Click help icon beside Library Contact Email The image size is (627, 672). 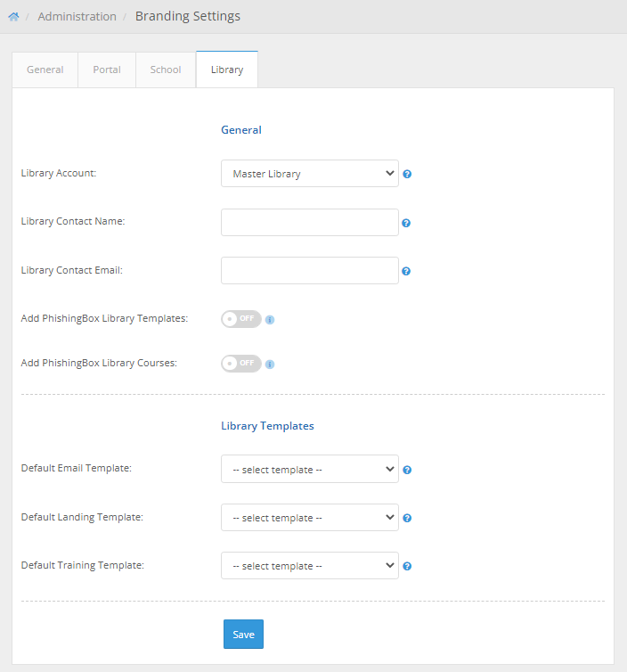[406, 271]
